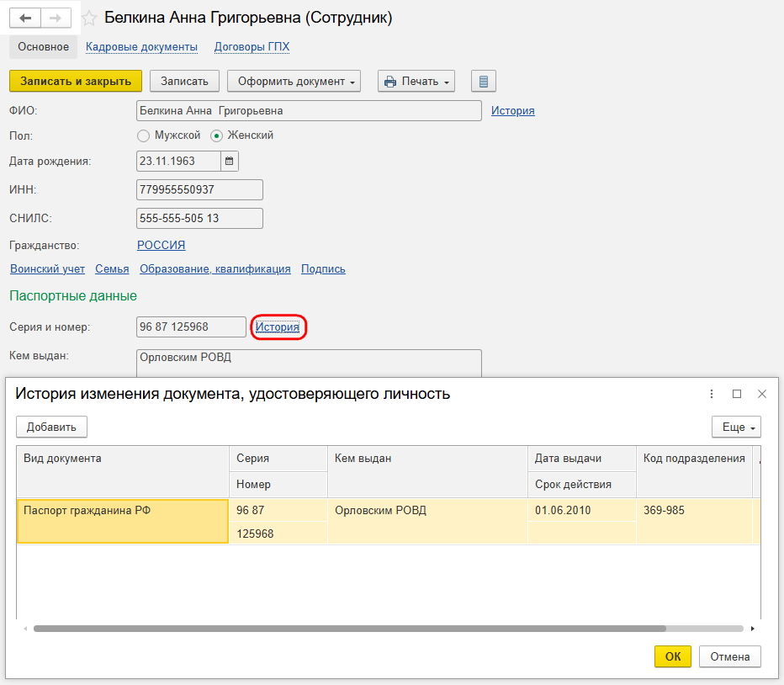Click Добавить in the history dialog

point(51,427)
